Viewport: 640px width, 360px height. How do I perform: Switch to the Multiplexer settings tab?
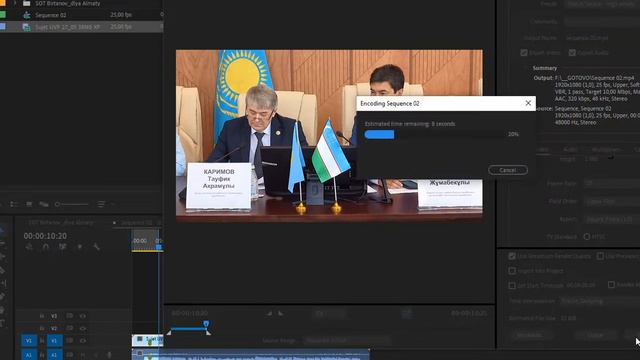[606, 150]
